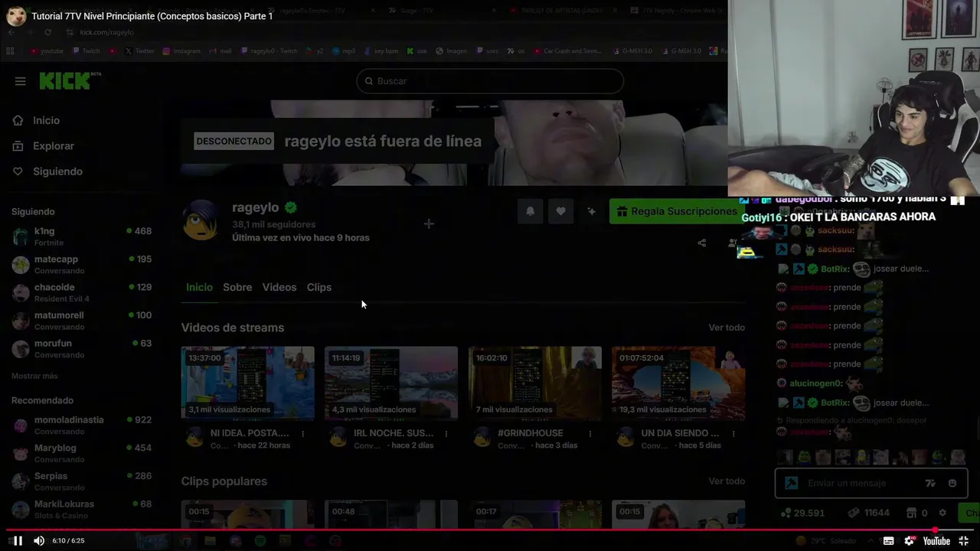The height and width of the screenshot is (551, 980).
Task: Open matecapp channel in sidebar
Action: tap(81, 265)
